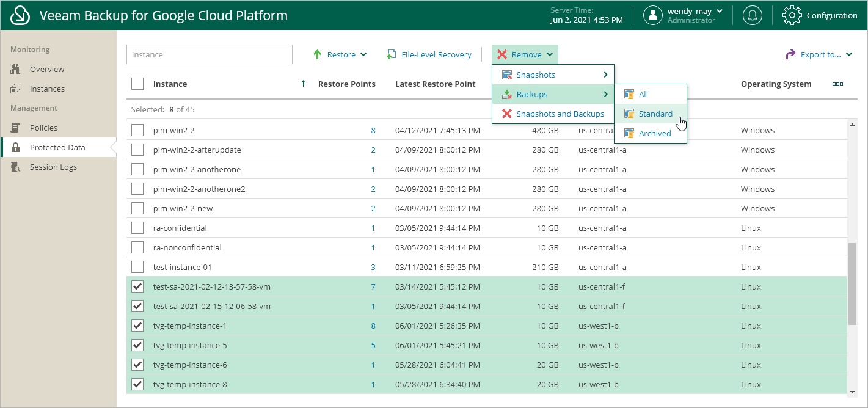
Task: Choose Snapshots and Backups menu entry
Action: pos(553,114)
